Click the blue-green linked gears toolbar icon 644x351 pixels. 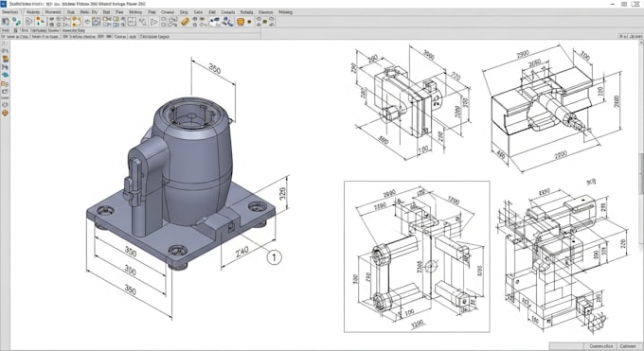coord(17,22)
